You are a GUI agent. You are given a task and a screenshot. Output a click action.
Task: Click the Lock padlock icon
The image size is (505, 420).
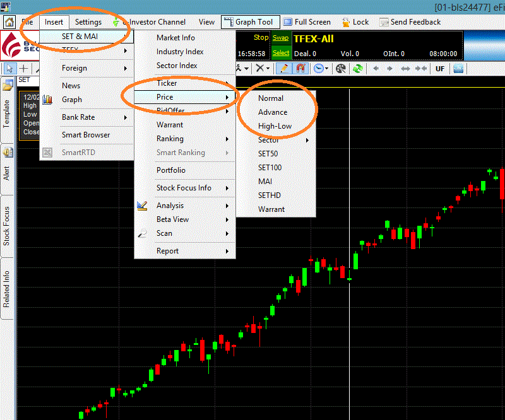[346, 22]
